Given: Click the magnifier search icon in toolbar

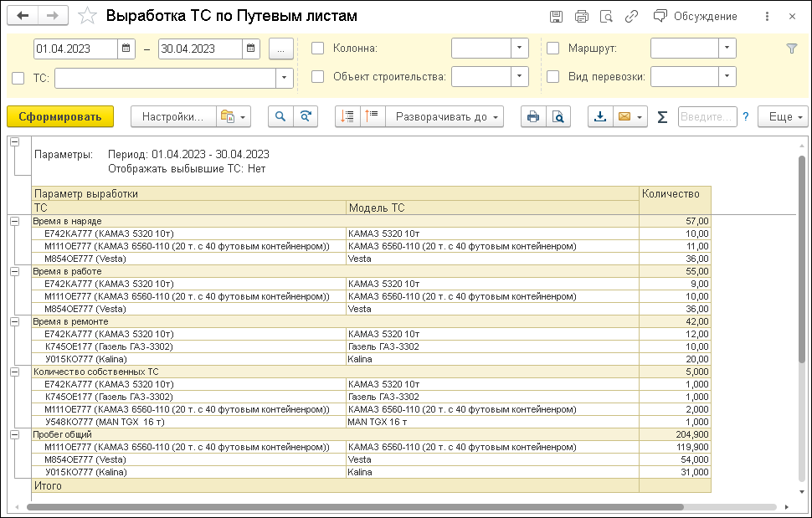Looking at the screenshot, I should [280, 116].
